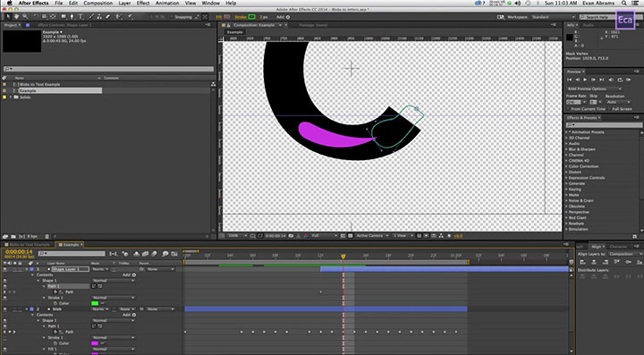This screenshot has width=644, height=355.
Task: Open viewer resolution Full dropdown
Action: pos(324,235)
